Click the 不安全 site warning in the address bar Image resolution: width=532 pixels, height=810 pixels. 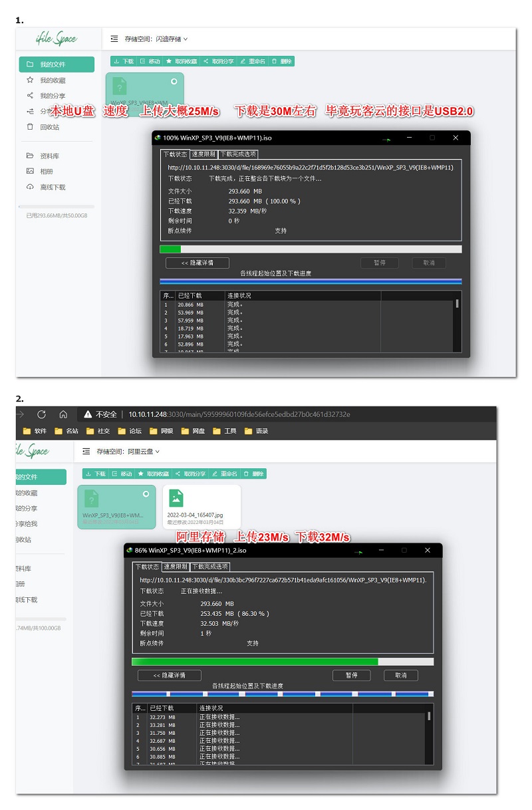(100, 414)
